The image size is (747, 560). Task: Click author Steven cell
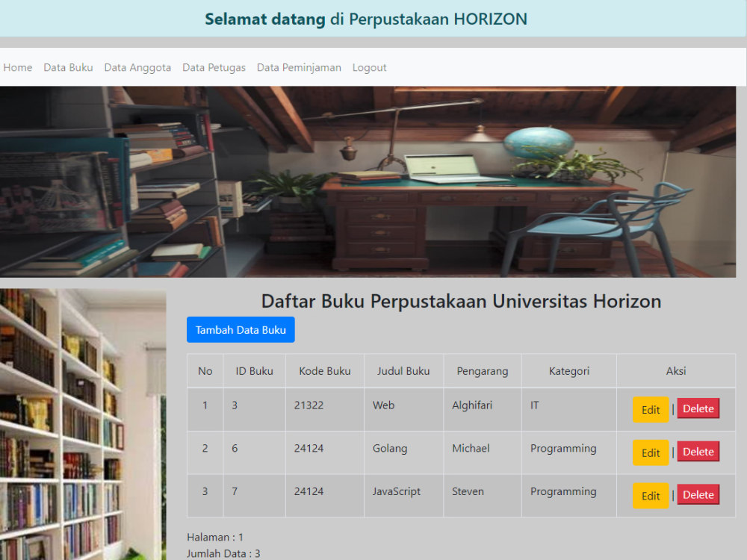click(x=483, y=495)
